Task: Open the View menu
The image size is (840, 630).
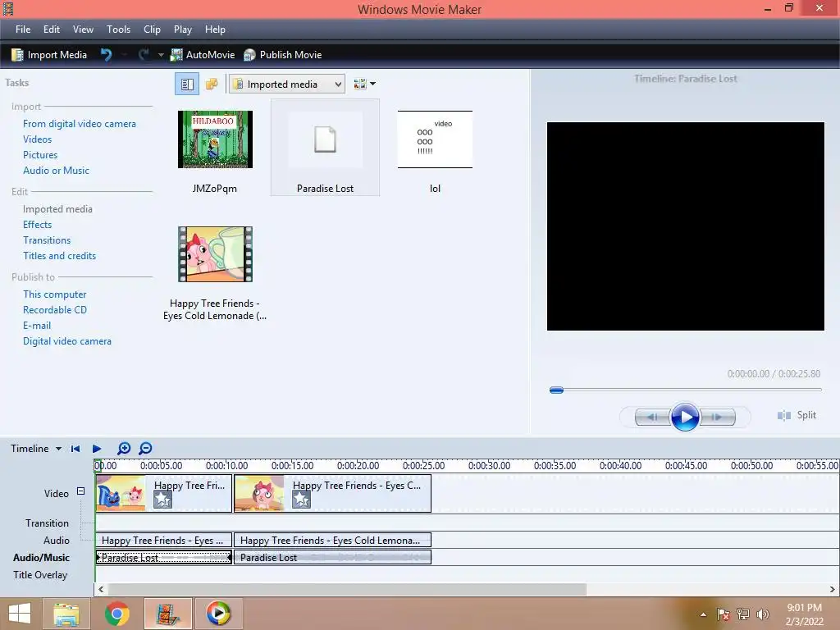Action: pos(83,30)
